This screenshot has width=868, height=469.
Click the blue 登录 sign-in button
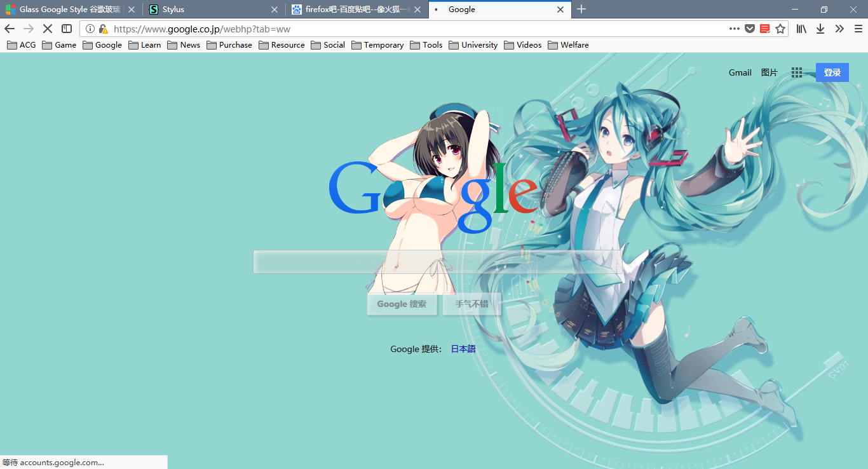pos(832,72)
